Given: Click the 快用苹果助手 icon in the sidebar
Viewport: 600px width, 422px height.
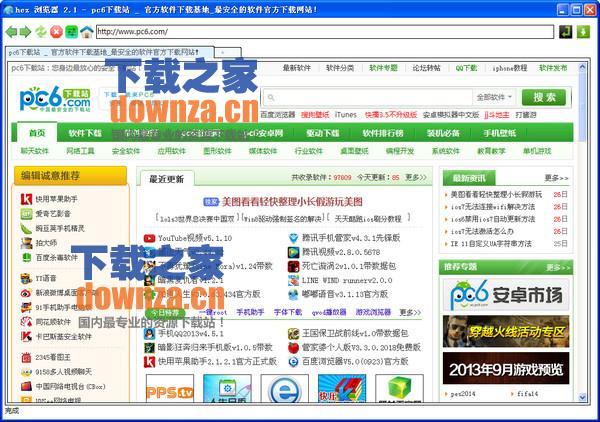Looking at the screenshot, I should [26, 199].
